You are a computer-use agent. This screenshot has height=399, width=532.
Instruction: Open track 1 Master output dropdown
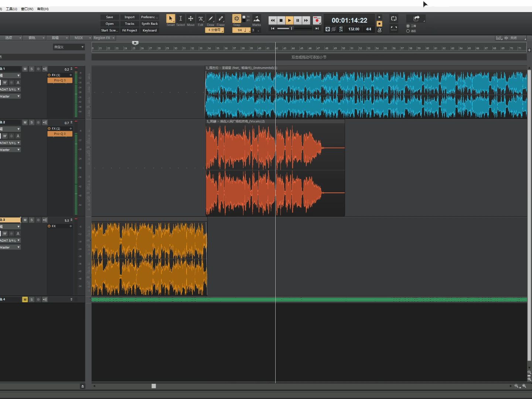coord(10,96)
